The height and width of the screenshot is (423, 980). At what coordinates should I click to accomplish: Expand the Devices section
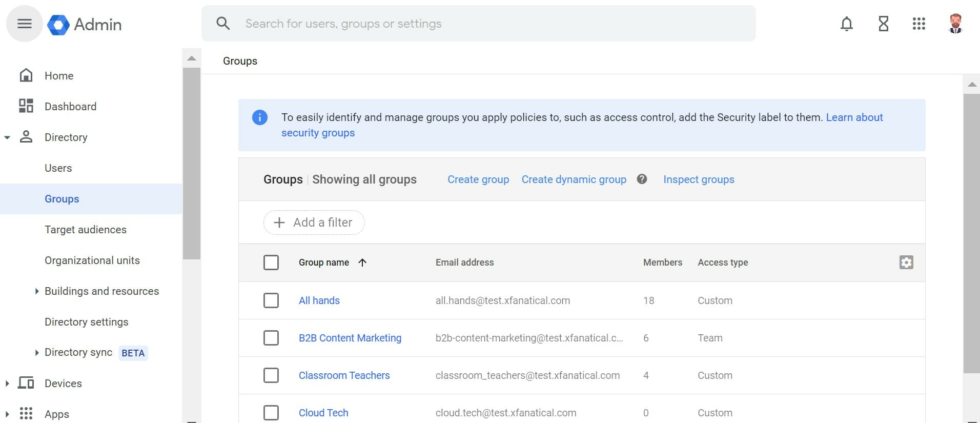coord(7,384)
